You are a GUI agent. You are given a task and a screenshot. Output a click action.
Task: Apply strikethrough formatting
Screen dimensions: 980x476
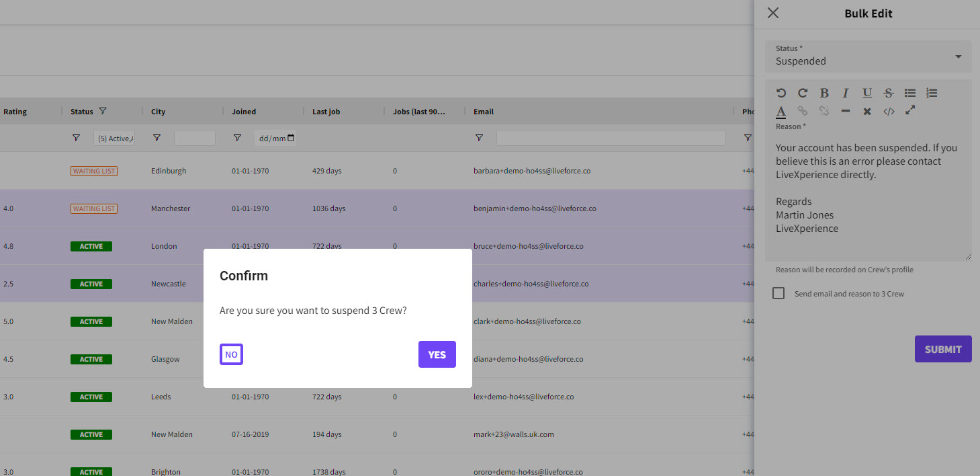pos(889,93)
